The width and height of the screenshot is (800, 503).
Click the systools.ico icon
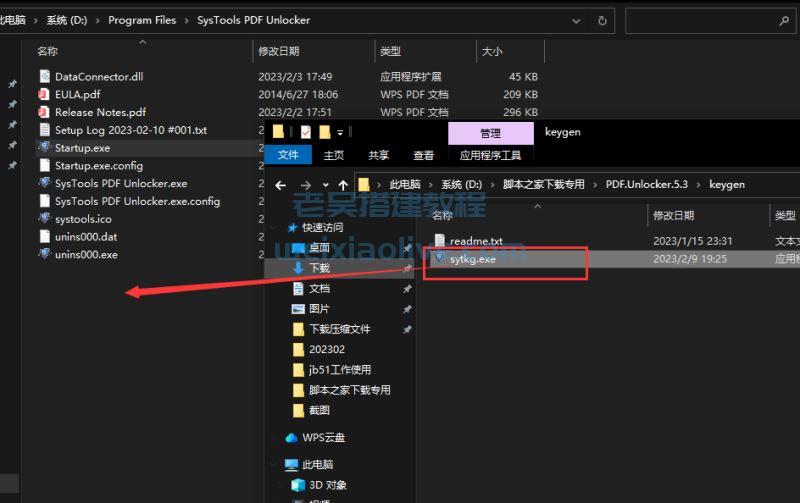pos(45,218)
